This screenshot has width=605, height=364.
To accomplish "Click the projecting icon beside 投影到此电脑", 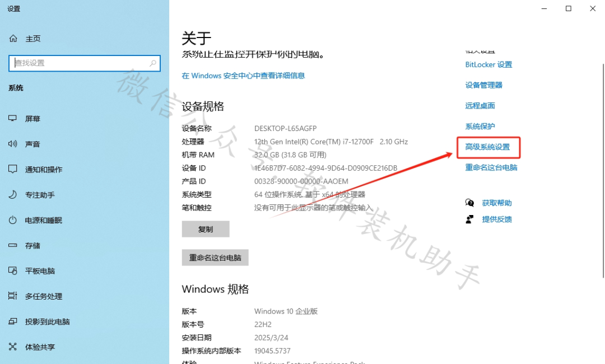I will [x=13, y=321].
